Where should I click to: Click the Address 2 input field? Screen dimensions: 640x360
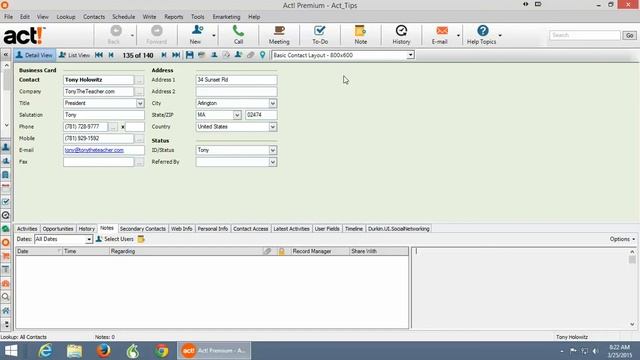(236, 92)
